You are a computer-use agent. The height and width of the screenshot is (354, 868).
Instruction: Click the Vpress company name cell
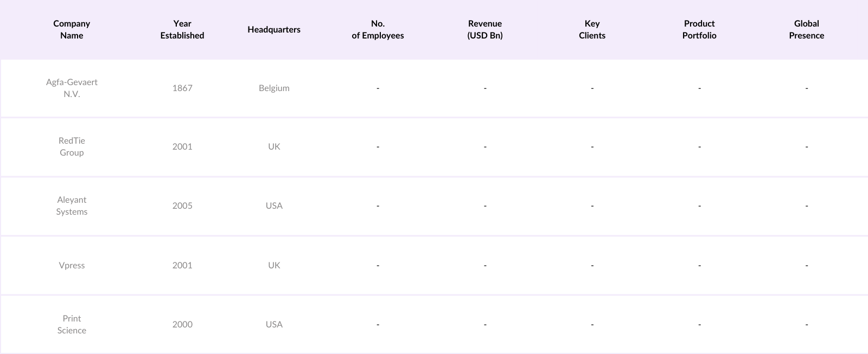[72, 265]
